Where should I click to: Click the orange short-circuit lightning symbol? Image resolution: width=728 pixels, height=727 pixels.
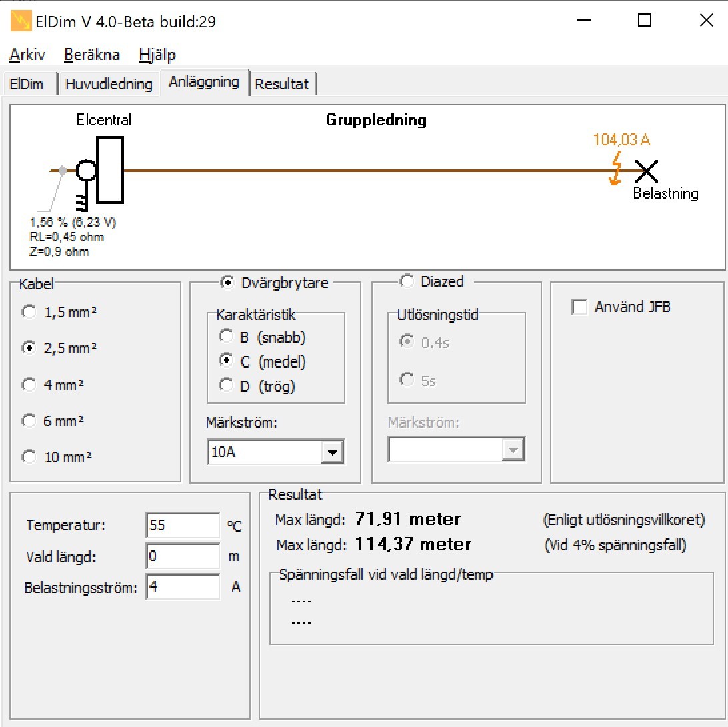[616, 170]
